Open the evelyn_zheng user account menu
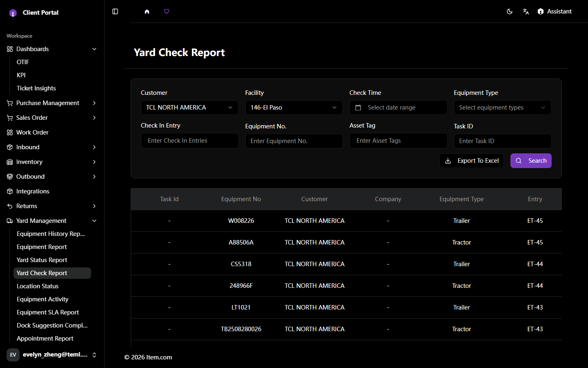Image resolution: width=588 pixels, height=368 pixels. (52, 355)
